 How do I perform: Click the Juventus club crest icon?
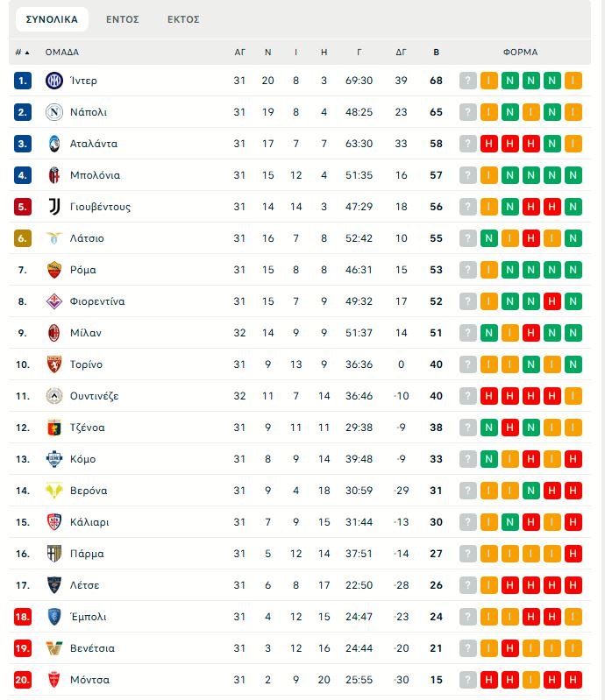coord(54,207)
